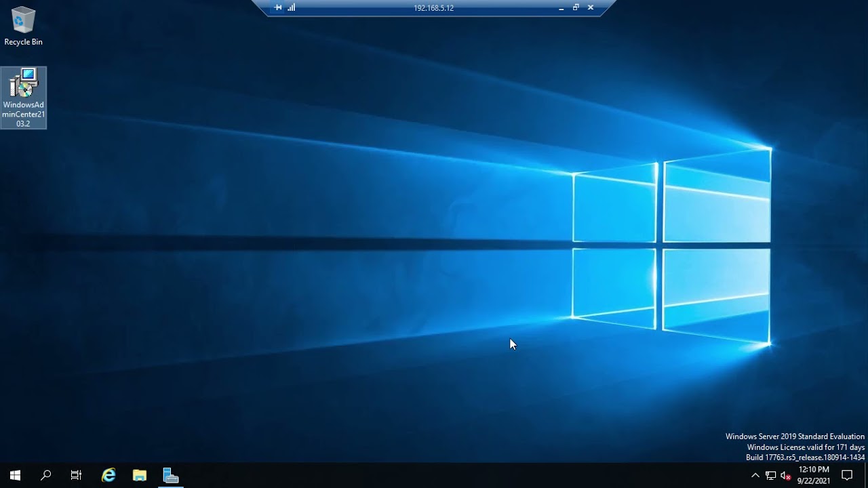This screenshot has height=488, width=868.
Task: Open taskbar Search magnifier
Action: point(45,475)
